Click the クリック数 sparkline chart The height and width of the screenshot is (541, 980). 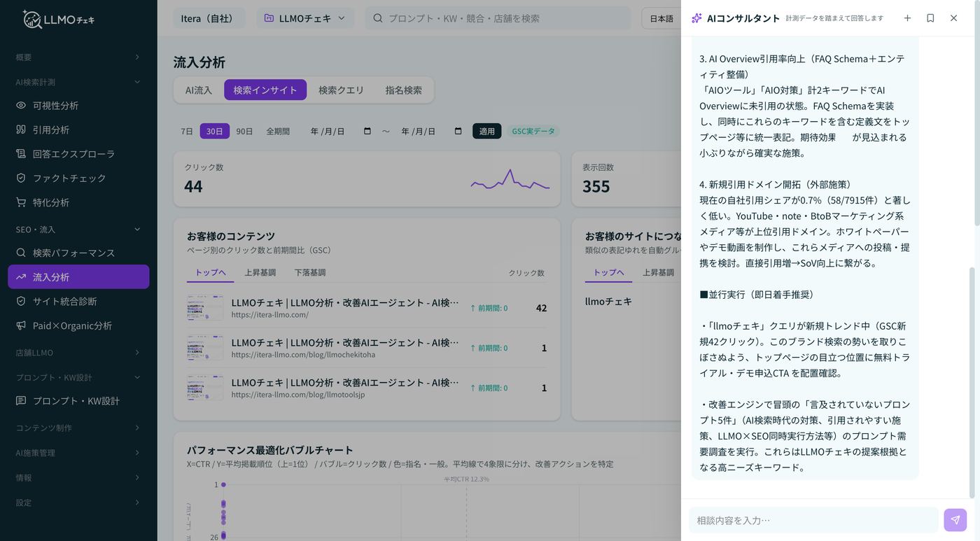(x=510, y=180)
